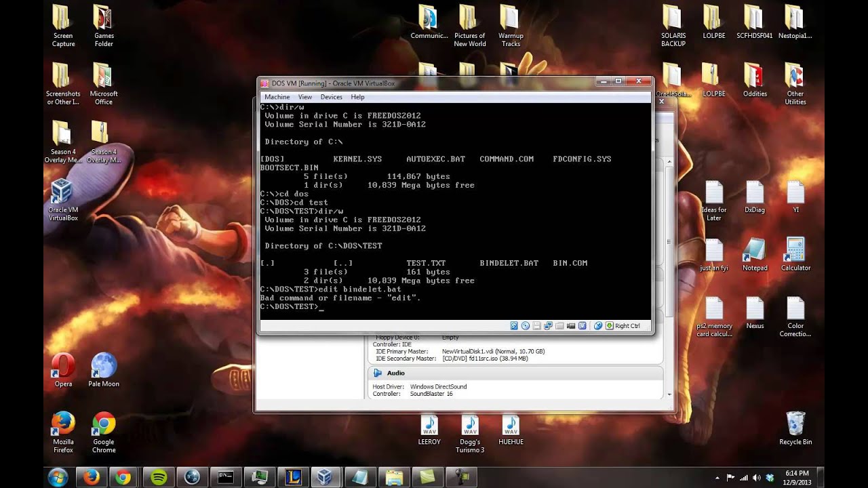Click the Windows DirectSound host driver text
Screen dimensions: 868x488
(x=438, y=387)
